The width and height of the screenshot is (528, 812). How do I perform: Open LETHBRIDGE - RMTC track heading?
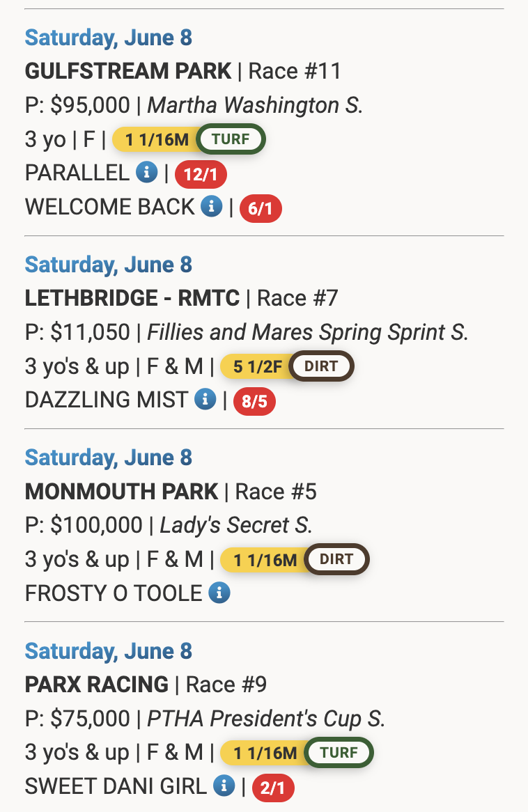pyautogui.click(x=132, y=299)
